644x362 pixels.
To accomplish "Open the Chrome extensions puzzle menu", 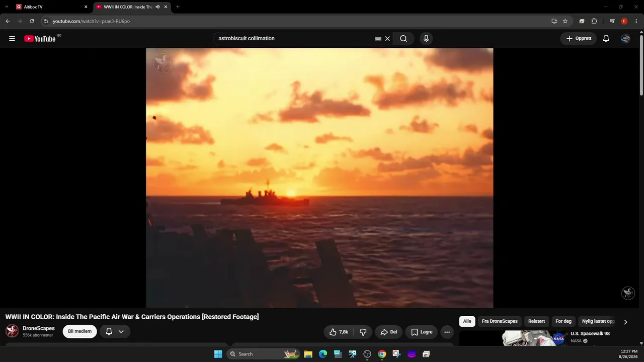I will (594, 21).
